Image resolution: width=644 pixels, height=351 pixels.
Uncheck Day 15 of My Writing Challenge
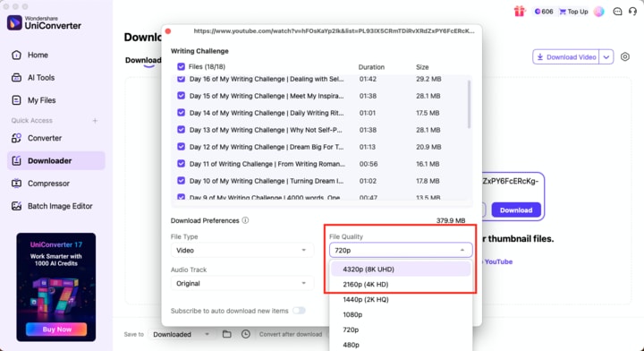coord(181,96)
